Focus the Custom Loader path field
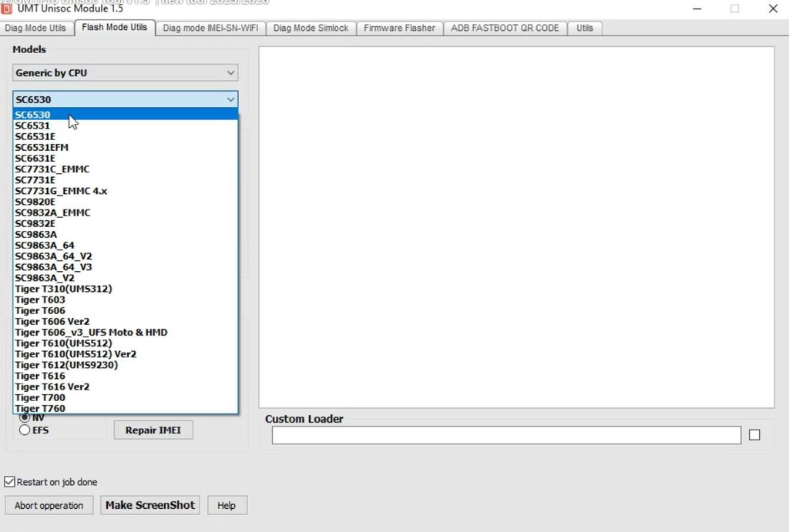This screenshot has height=532, width=789. pos(506,435)
